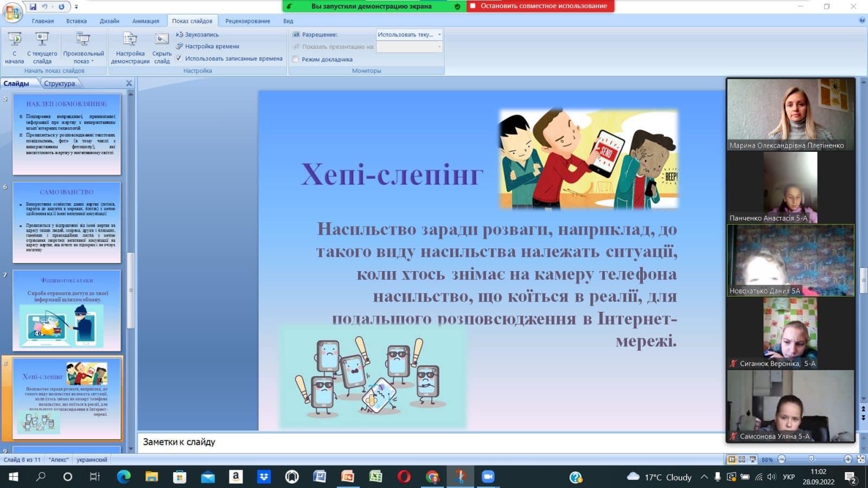The image size is (868, 488).
Task: Switch to Slide Sorter view in status bar
Action: point(742,459)
